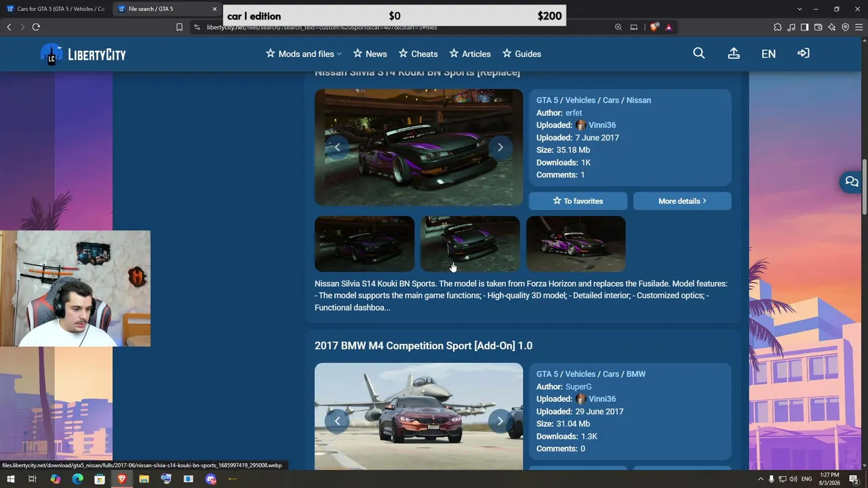Reload the page in the browser
This screenshot has width=868, height=488.
point(36,27)
